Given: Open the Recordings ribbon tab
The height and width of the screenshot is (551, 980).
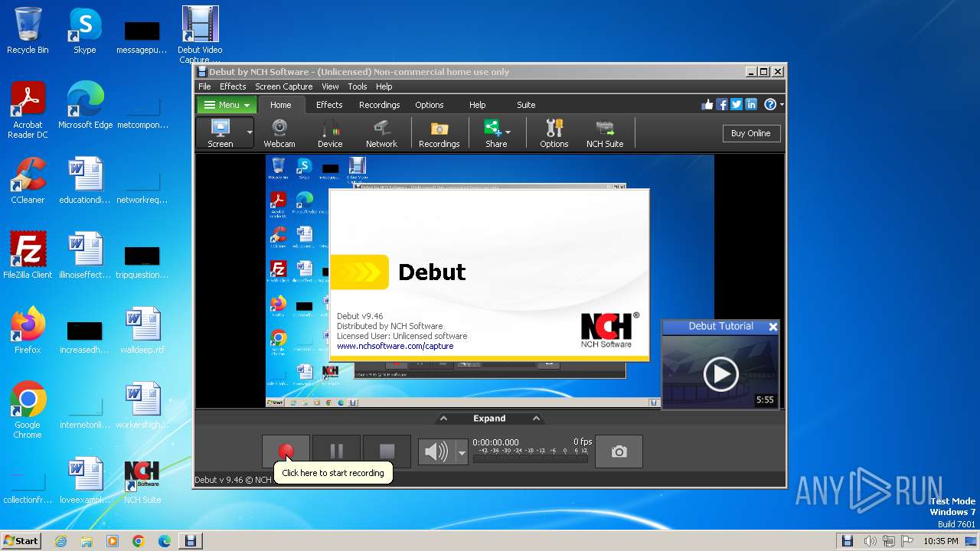Looking at the screenshot, I should [x=380, y=105].
